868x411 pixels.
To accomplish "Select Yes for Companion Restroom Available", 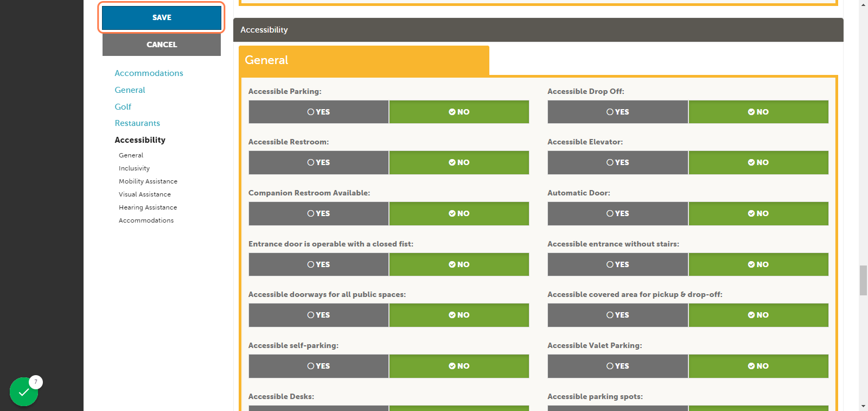I will [318, 213].
